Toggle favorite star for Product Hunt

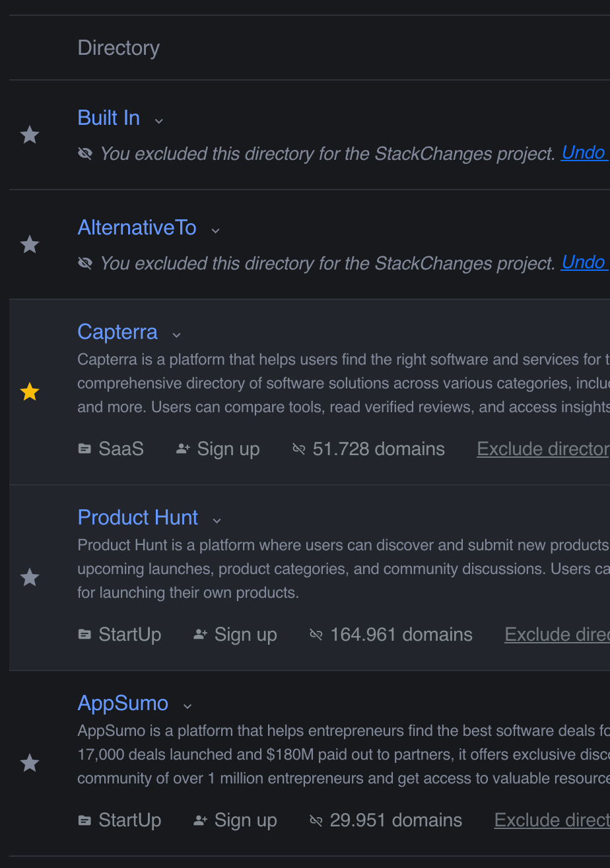[x=30, y=577]
